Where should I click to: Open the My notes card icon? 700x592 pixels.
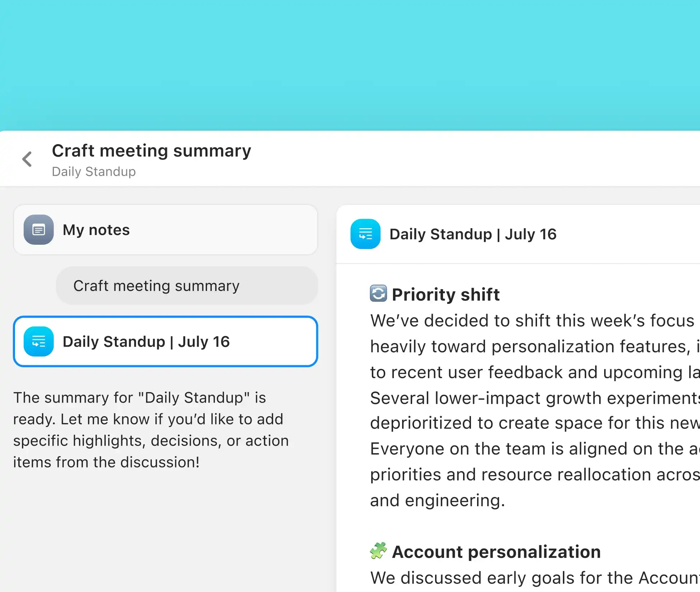tap(39, 230)
